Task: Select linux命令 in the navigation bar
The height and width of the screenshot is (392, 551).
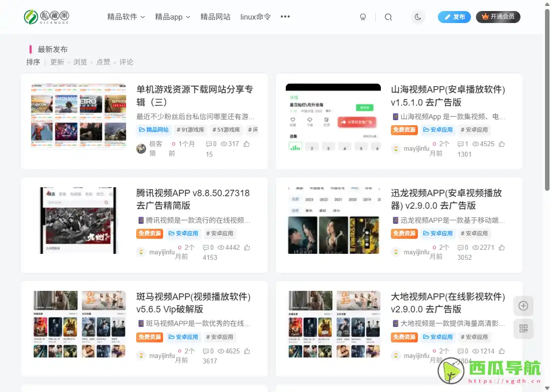Action: coord(255,17)
